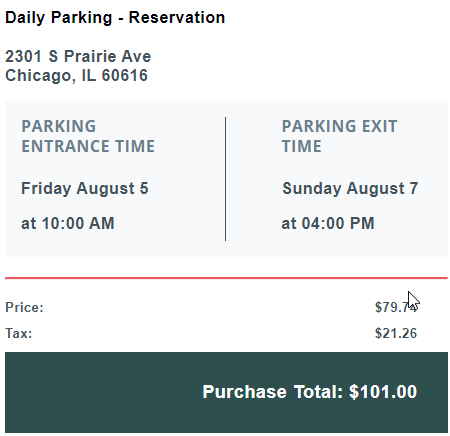450x436 pixels.
Task: Click the Purchase Total: $101.00 text
Action: coord(310,392)
